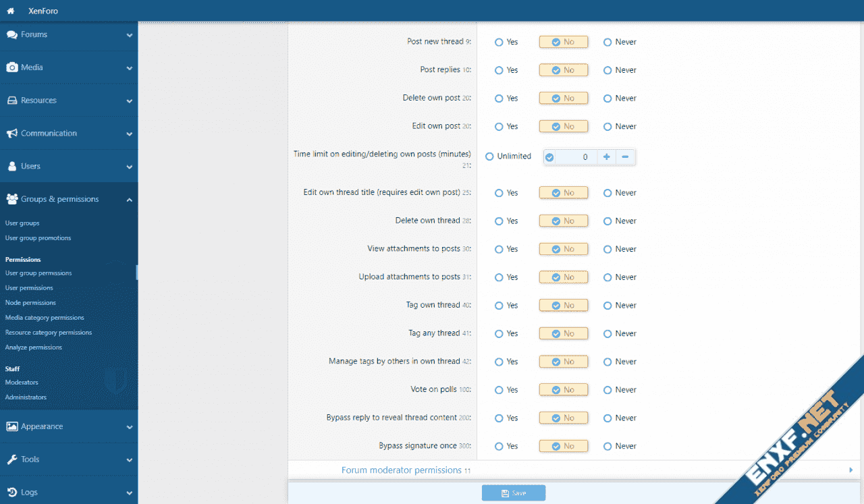Click the Appearance image icon
864x504 pixels.
point(11,426)
